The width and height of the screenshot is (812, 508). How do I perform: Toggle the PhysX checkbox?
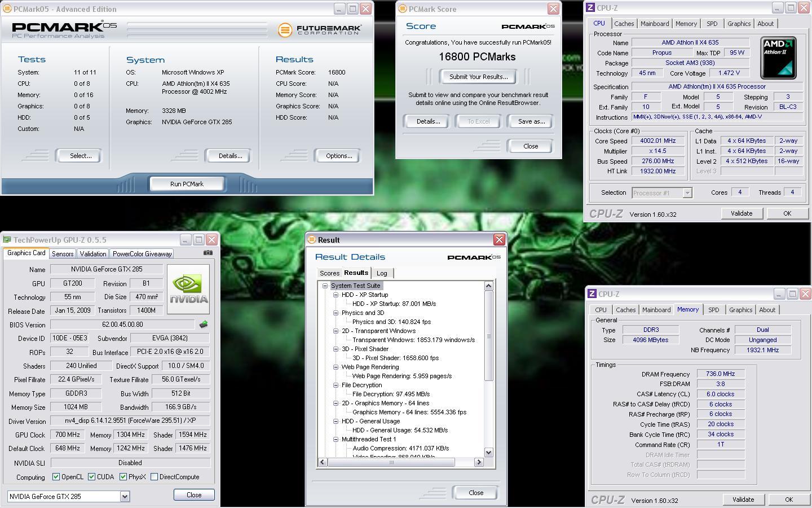pyautogui.click(x=123, y=477)
